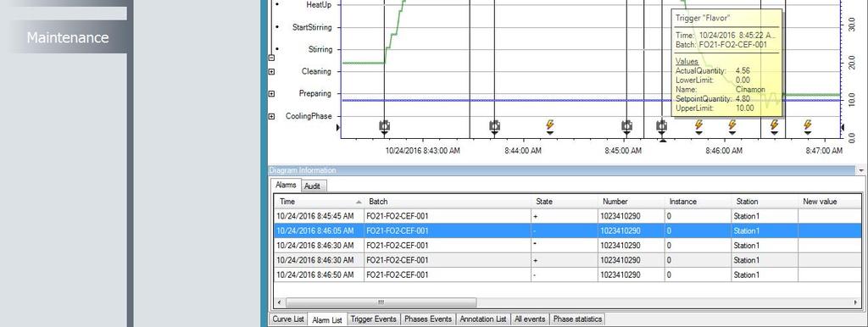Click the Batch cell in the 8:46:50 row
The image size is (868, 327).
(448, 274)
